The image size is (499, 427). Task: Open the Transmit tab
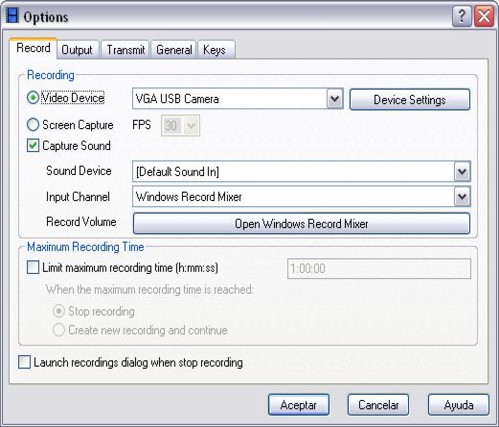(x=126, y=50)
